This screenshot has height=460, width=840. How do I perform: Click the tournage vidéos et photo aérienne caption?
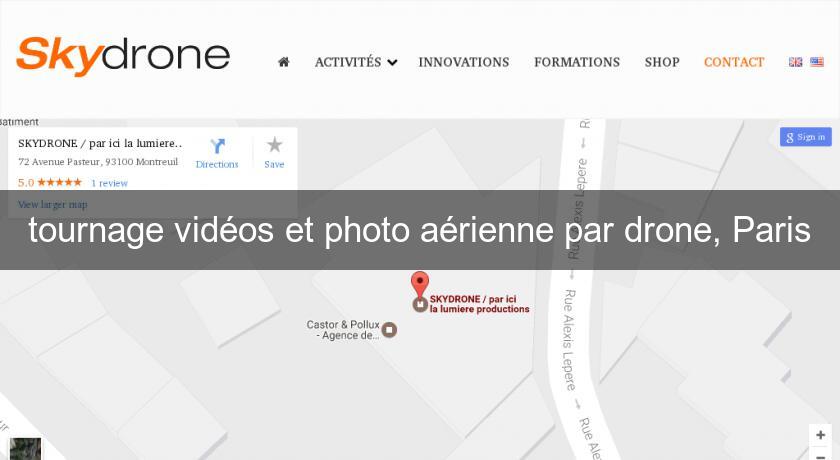420,230
